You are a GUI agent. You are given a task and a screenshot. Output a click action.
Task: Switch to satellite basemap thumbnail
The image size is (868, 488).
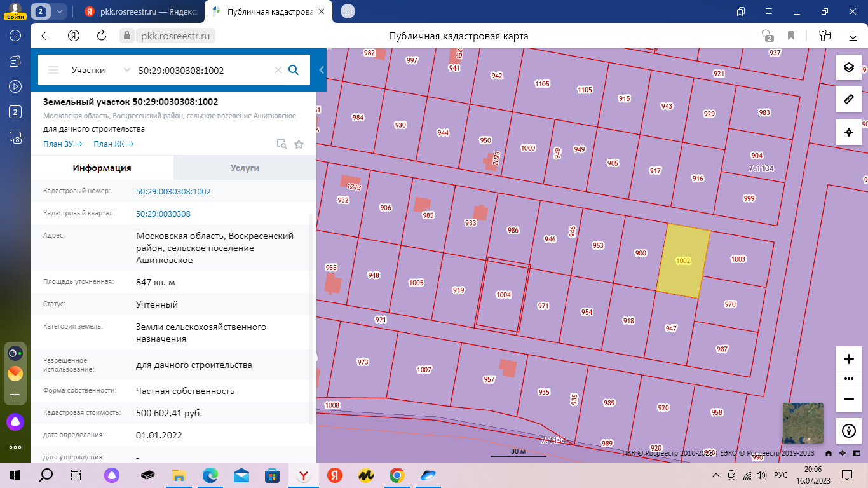pos(803,423)
